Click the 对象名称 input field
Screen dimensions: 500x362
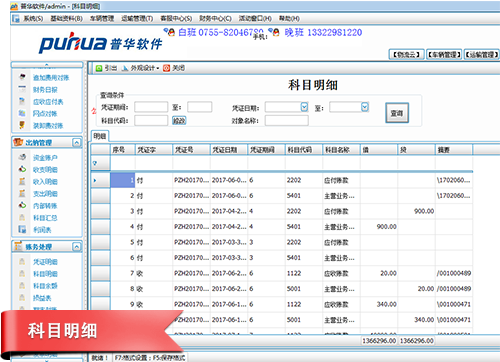click(287, 121)
